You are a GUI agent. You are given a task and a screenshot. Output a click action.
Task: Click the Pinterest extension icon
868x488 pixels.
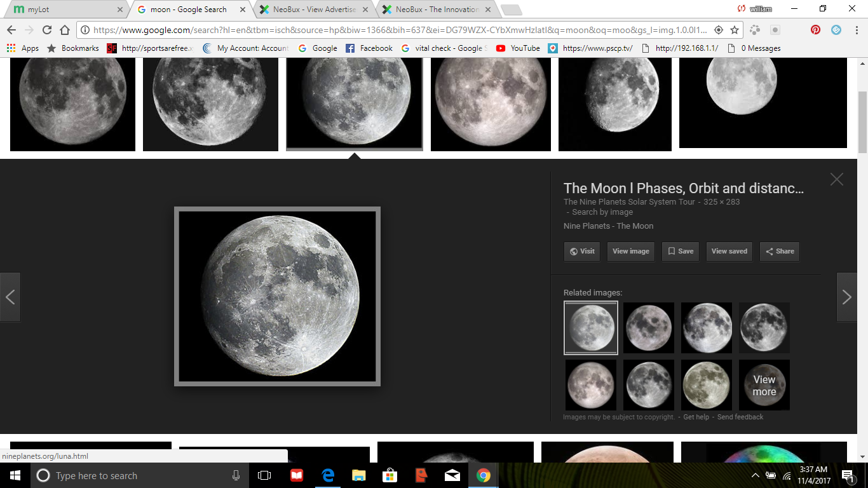coord(815,30)
